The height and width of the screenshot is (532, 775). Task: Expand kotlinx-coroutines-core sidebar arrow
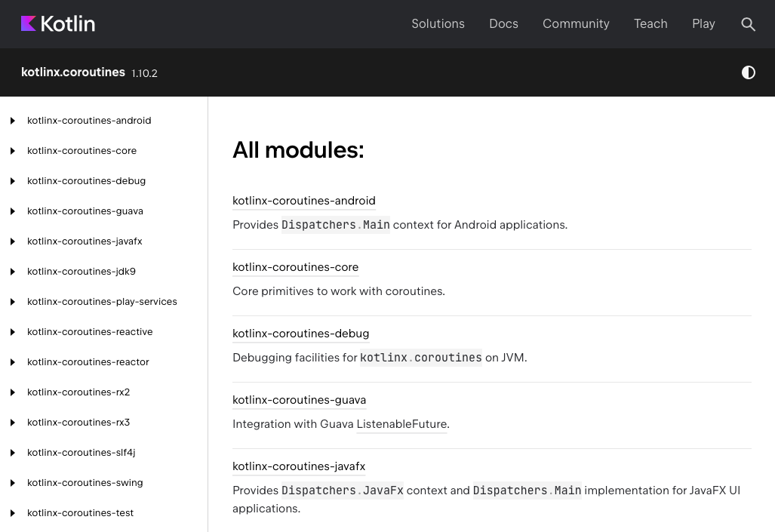point(13,151)
